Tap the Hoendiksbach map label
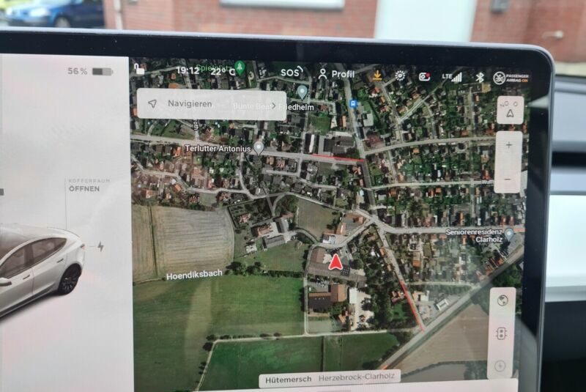The height and width of the screenshot is (392, 586). tap(194, 275)
